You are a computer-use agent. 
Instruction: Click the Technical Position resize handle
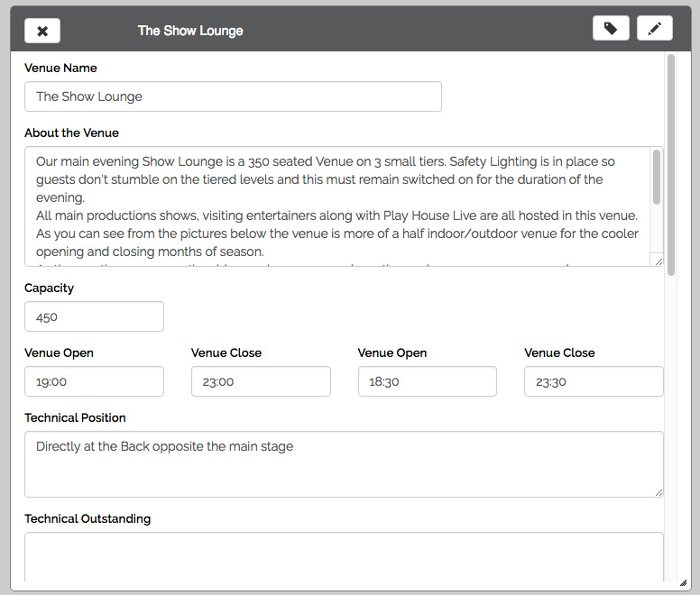click(x=658, y=491)
